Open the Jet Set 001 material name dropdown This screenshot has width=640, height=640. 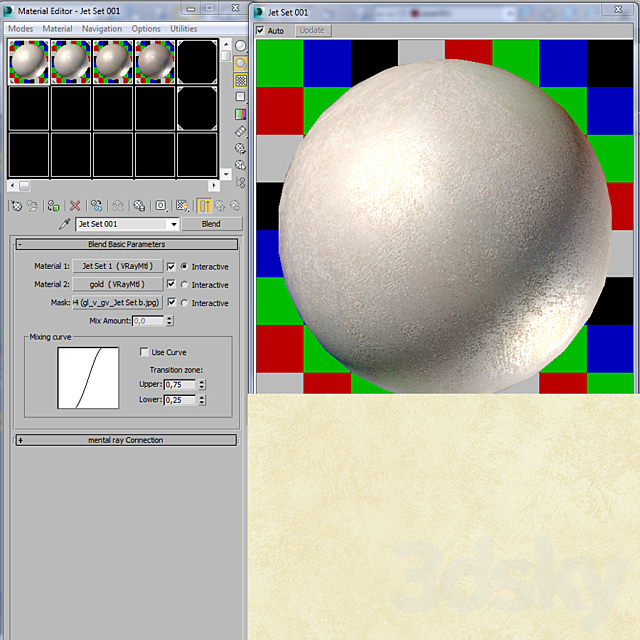(x=174, y=224)
